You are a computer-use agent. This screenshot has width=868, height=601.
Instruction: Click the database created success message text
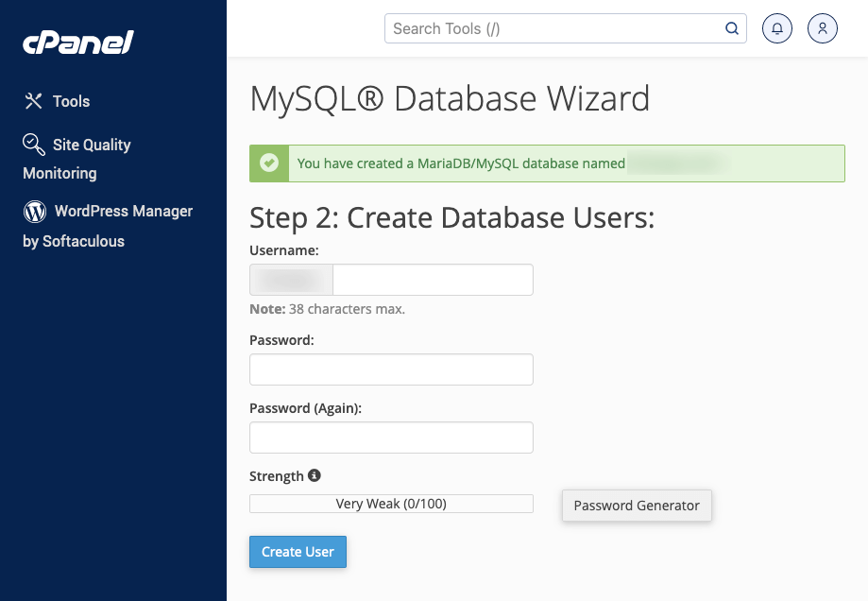(461, 163)
